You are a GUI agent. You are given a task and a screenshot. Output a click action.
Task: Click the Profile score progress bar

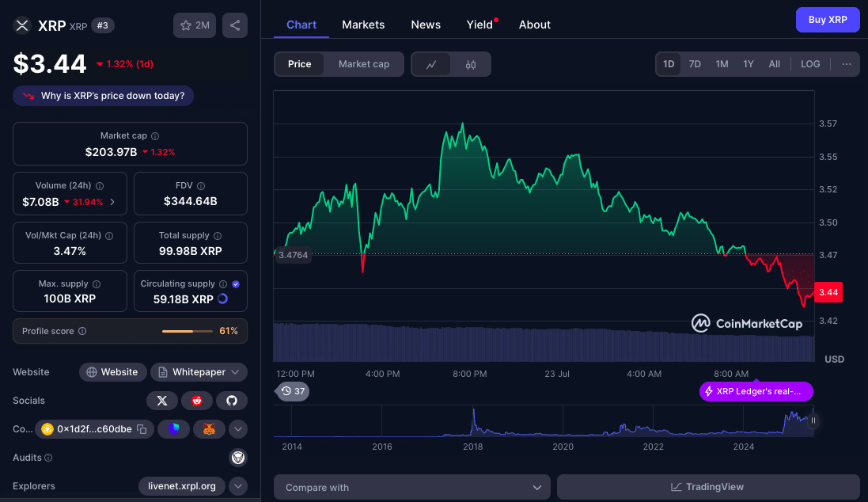[x=187, y=331]
